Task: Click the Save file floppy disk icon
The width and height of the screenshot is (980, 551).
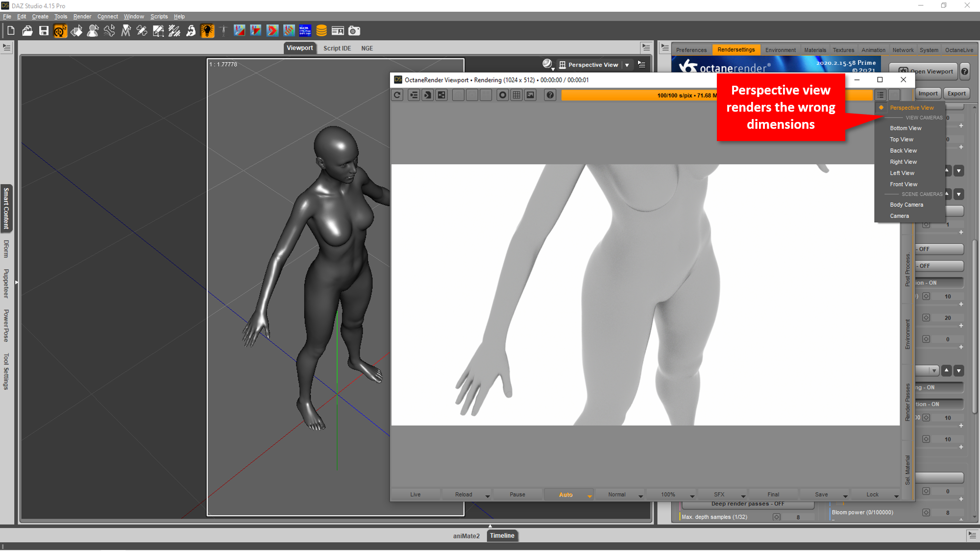Action: [x=44, y=31]
